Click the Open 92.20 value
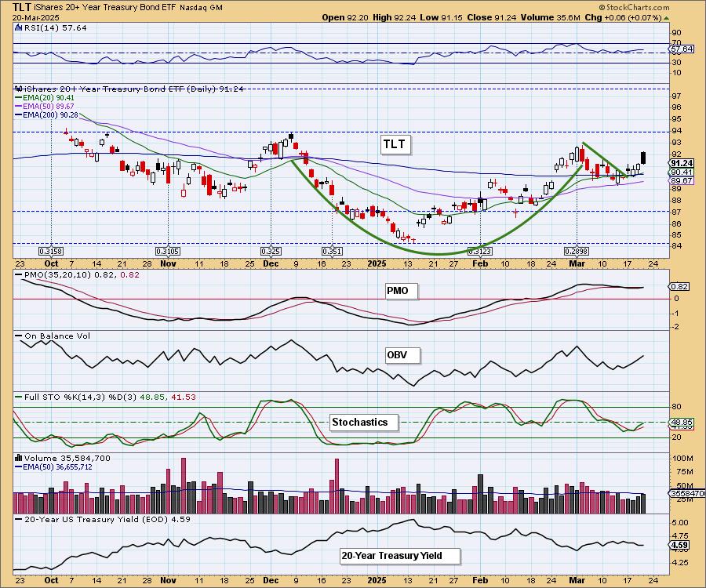The height and width of the screenshot is (588, 706). tap(345, 17)
